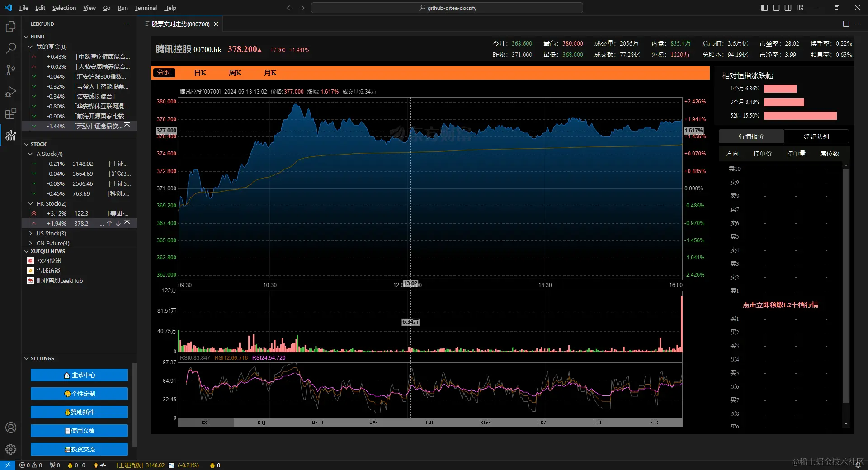Collapse the HK Stock(2) group
The image size is (868, 470).
point(30,204)
